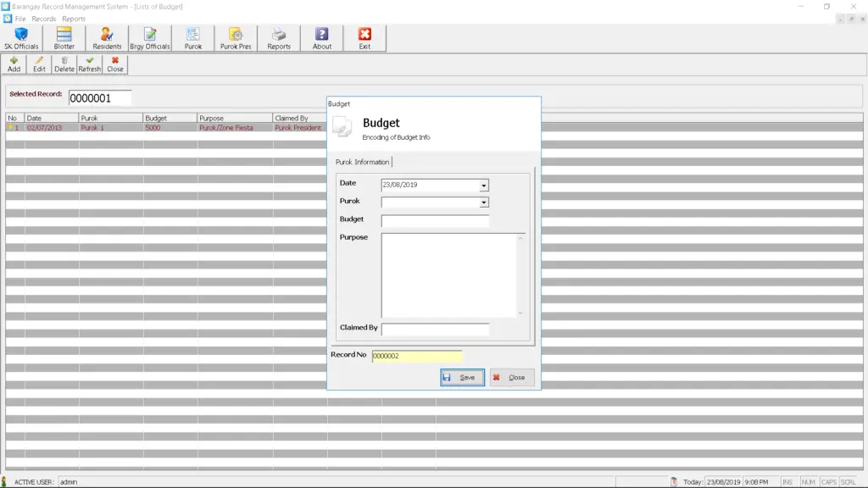This screenshot has height=488, width=868.
Task: Open the Purok dropdown in Budget dialog
Action: [x=482, y=202]
